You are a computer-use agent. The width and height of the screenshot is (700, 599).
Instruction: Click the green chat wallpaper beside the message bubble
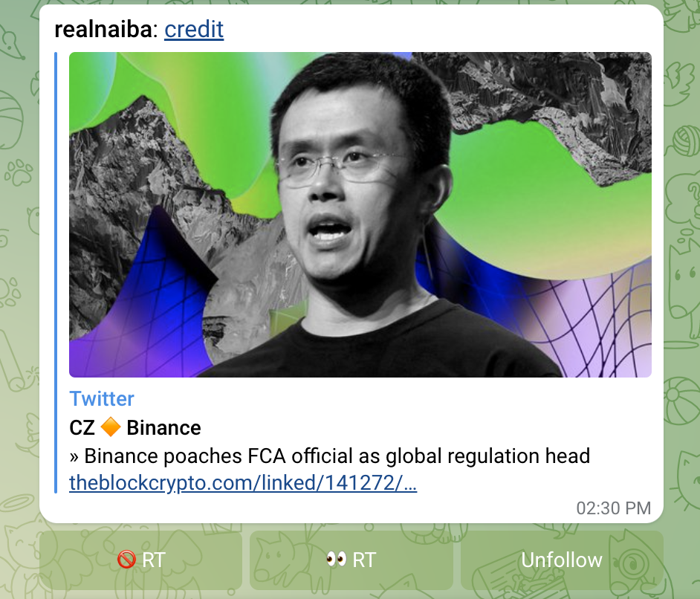click(x=19, y=268)
